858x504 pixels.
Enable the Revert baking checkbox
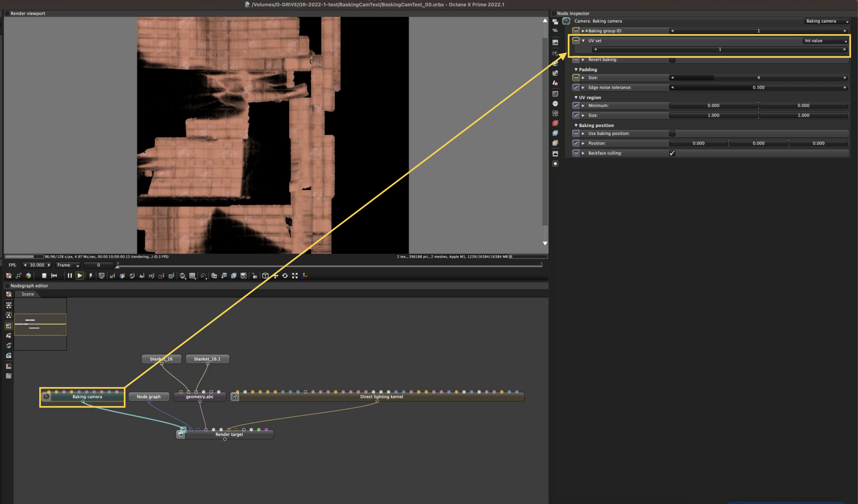coord(672,60)
